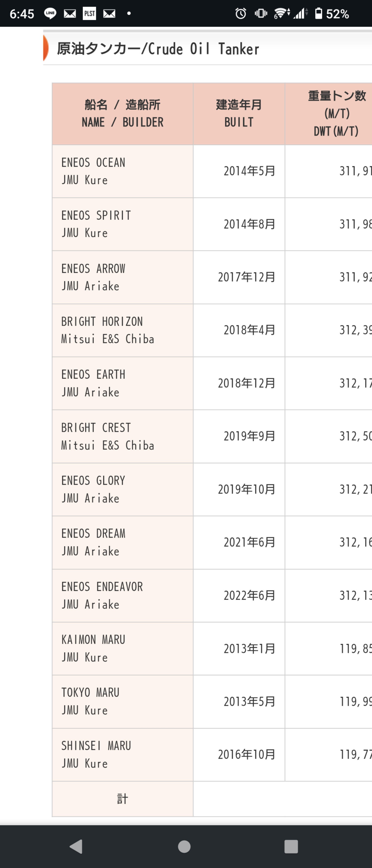Viewport: 372px width, 868px height.
Task: Tap the LINE notification icon
Action: 50,14
